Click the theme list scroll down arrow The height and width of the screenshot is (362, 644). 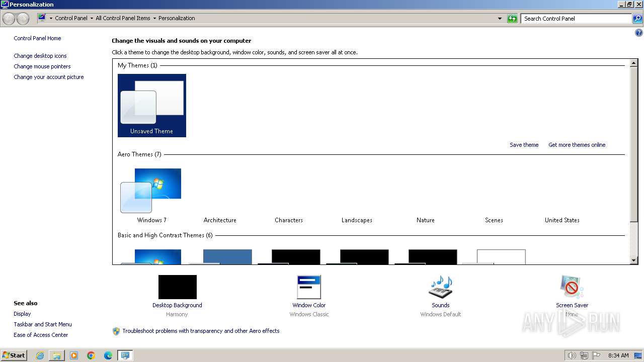click(634, 260)
